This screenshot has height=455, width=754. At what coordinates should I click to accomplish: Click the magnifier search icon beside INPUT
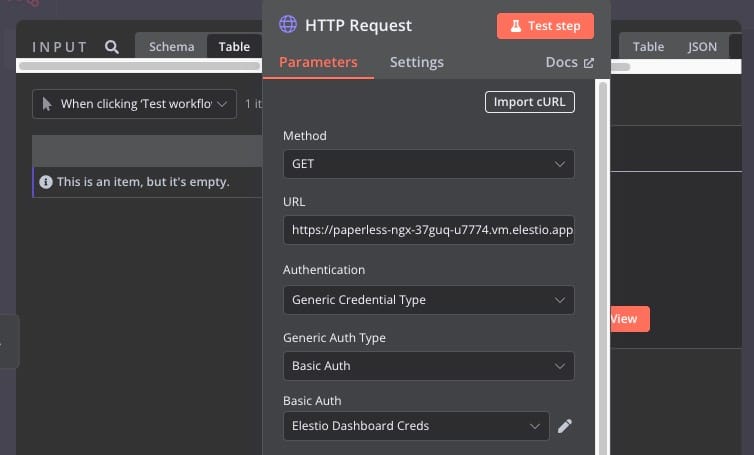point(112,46)
